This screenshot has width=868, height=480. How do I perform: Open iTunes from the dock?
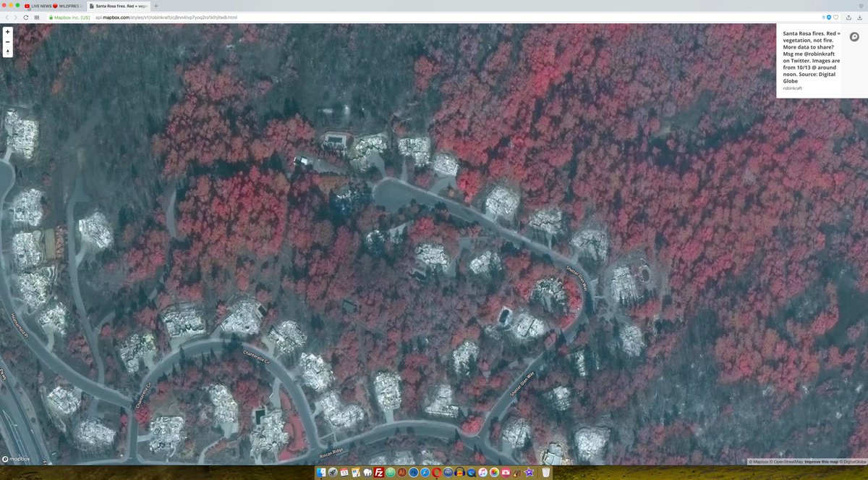pyautogui.click(x=482, y=472)
